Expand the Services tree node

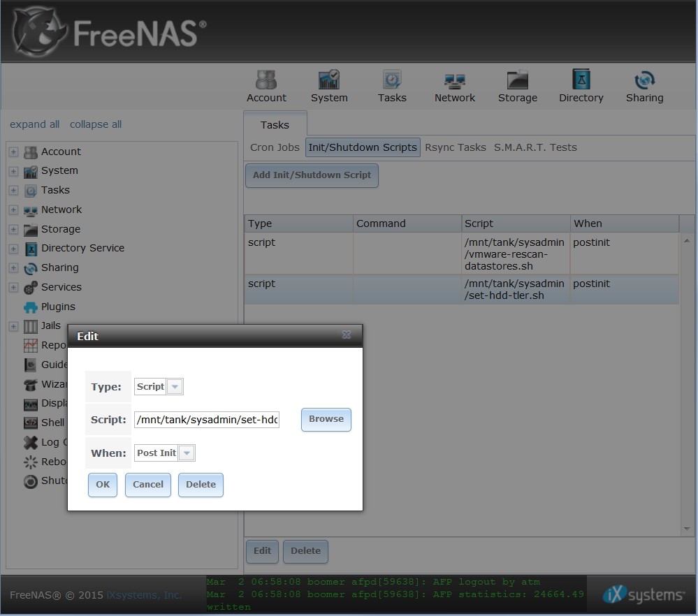point(13,287)
